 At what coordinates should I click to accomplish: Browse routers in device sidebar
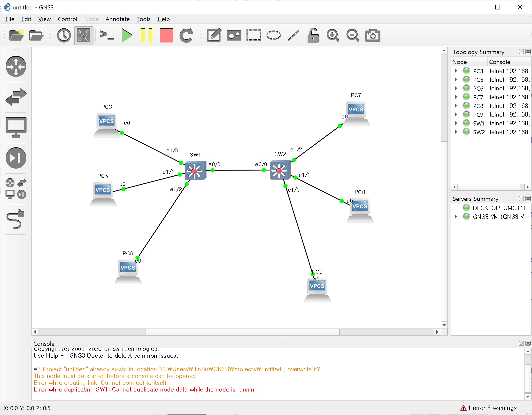tap(16, 67)
